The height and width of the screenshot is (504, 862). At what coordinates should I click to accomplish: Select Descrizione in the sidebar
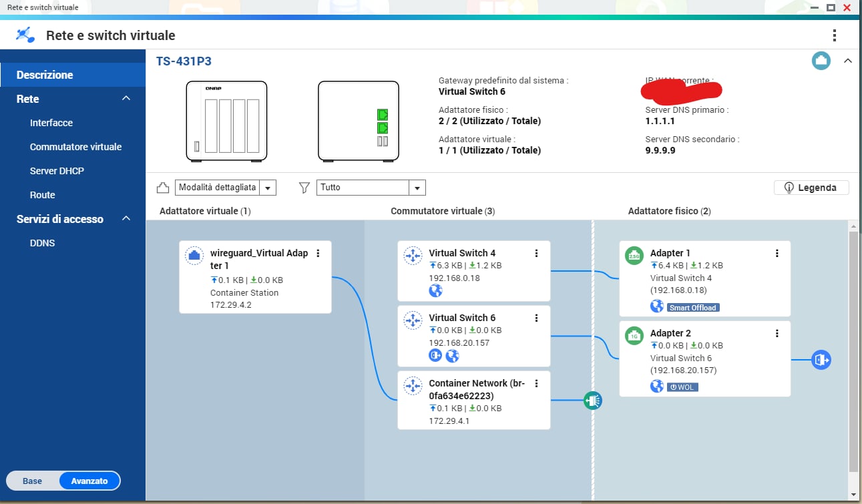pyautogui.click(x=73, y=75)
